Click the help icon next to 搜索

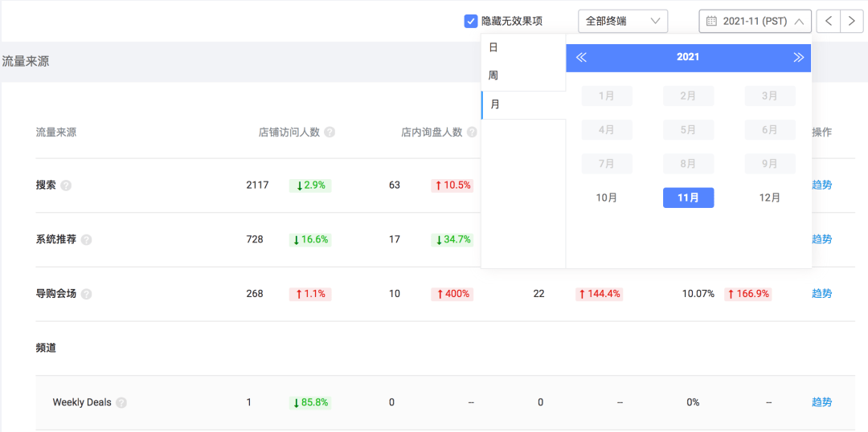click(x=66, y=185)
